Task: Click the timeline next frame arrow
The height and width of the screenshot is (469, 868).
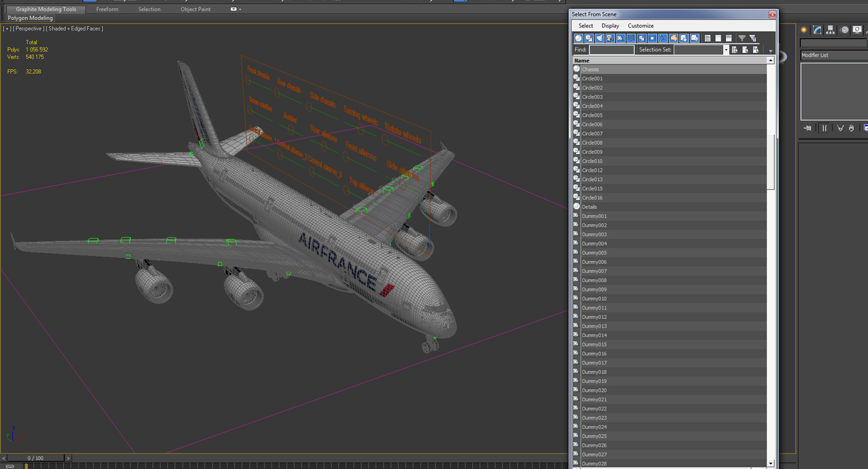Action: (68, 458)
